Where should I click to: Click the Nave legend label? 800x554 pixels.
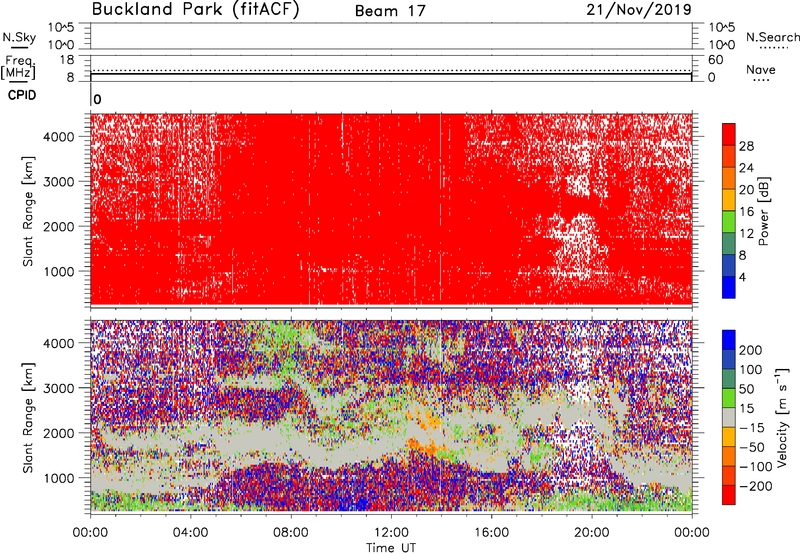(761, 70)
